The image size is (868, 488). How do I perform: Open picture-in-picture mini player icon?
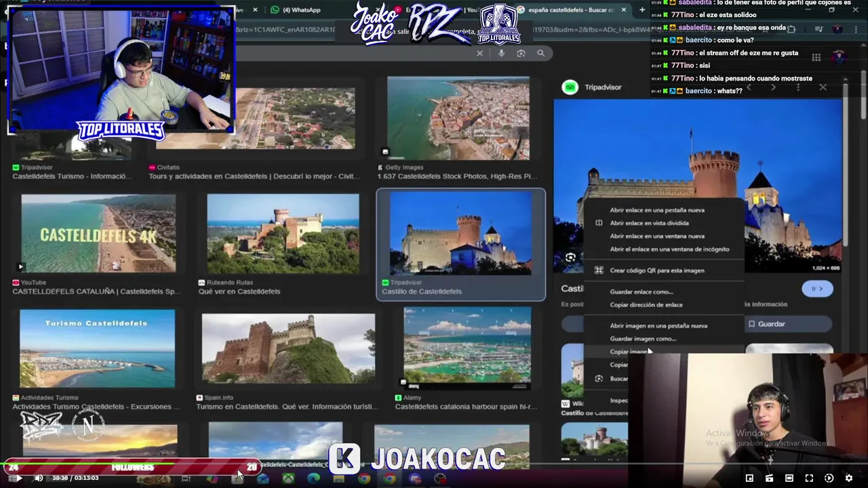click(749, 478)
